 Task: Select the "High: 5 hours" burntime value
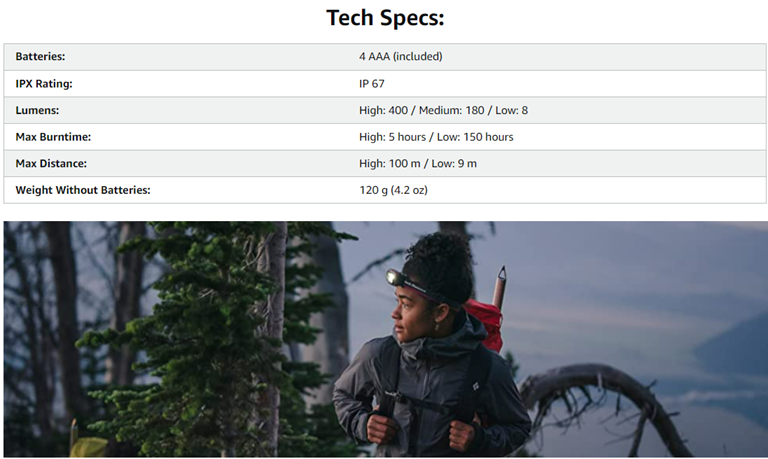tap(436, 137)
